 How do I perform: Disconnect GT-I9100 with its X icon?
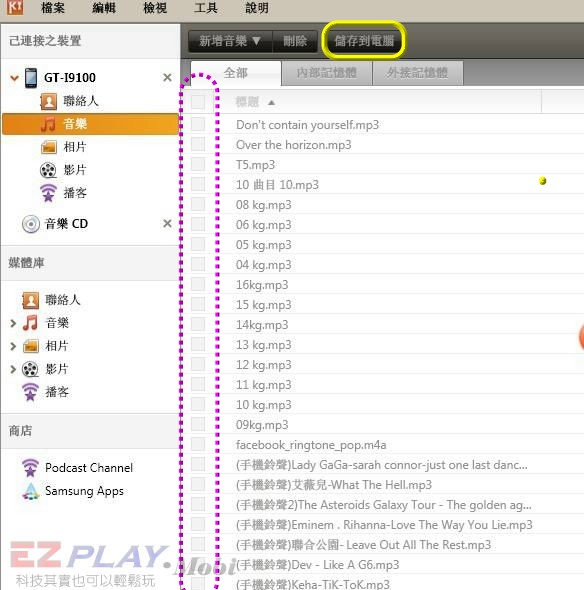pyautogui.click(x=167, y=78)
